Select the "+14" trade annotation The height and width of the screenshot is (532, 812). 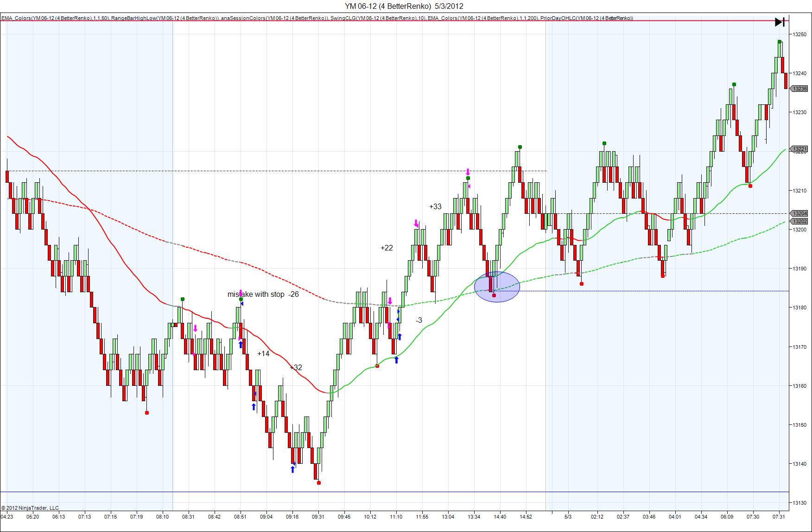coord(263,353)
